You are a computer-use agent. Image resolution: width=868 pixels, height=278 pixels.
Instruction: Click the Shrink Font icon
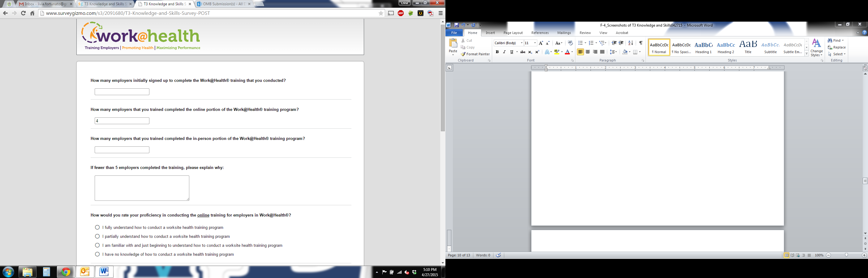point(548,43)
